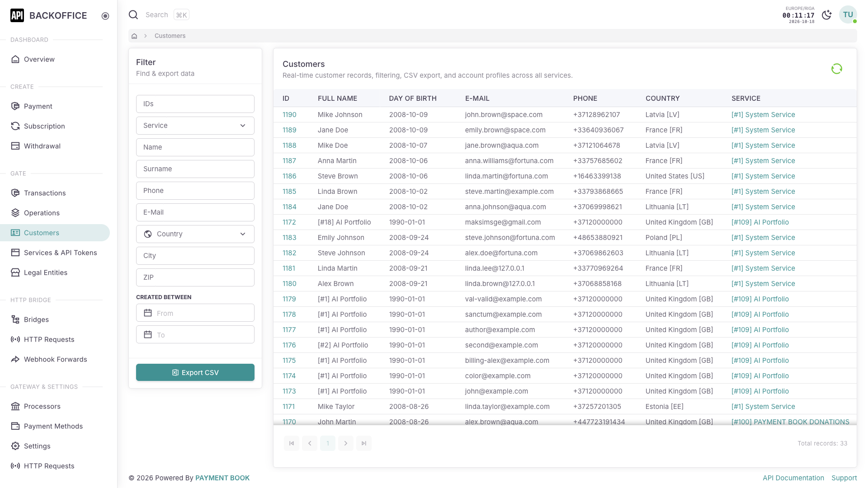Click the Transactions icon in sidebar
Screen dimensions: 868x488
click(15, 193)
